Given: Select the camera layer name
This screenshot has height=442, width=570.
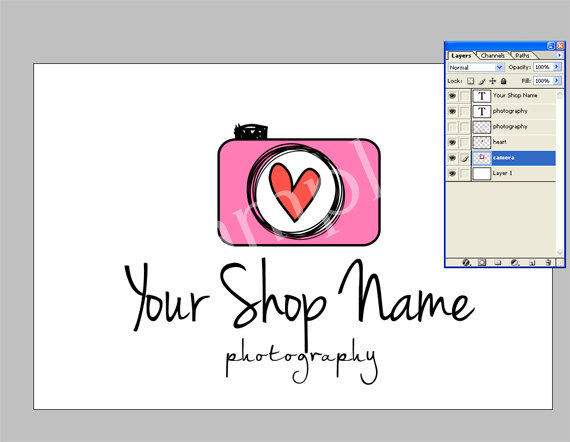Looking at the screenshot, I should pos(503,157).
